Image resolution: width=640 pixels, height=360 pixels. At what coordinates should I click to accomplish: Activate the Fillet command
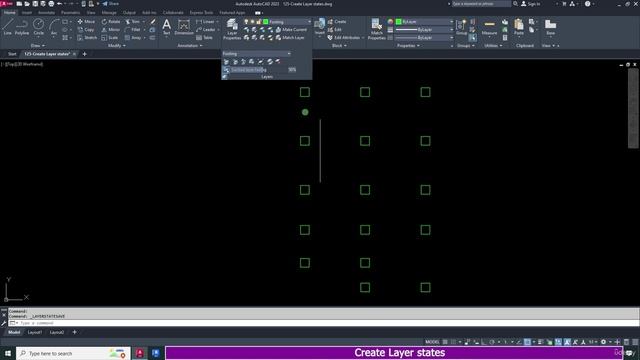pos(133,29)
